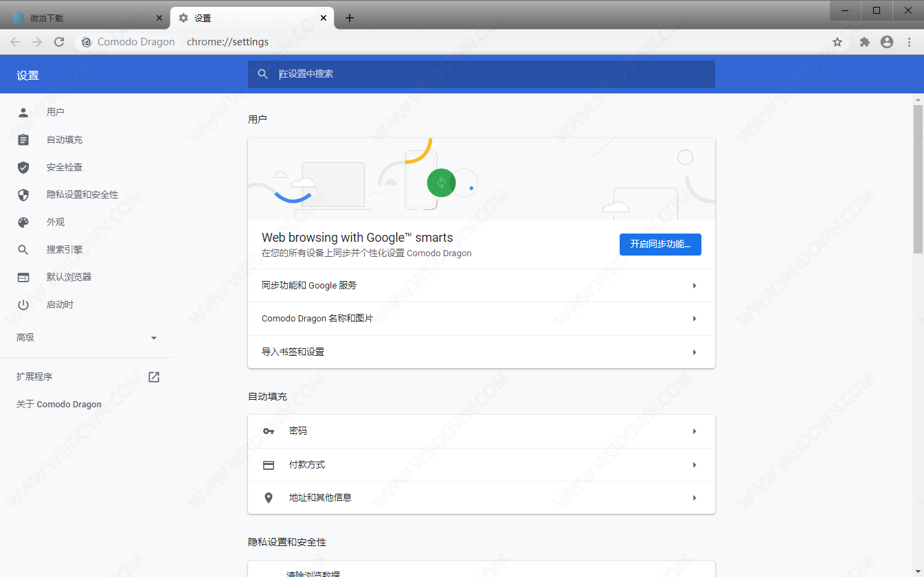This screenshot has width=924, height=577.
Task: Click the clipboard icon beside 自动填充
Action: pos(23,139)
